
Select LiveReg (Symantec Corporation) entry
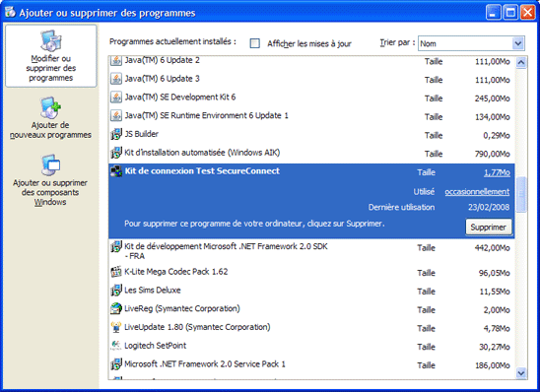pos(182,308)
